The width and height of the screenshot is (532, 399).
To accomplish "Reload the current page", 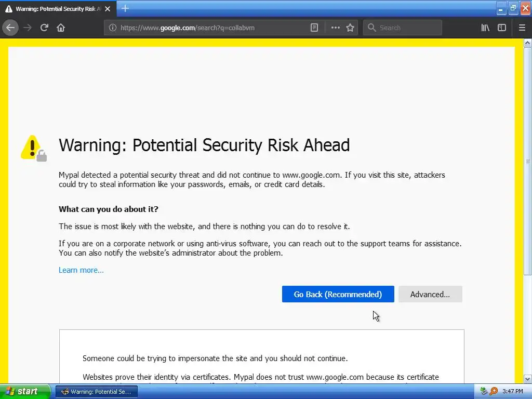I will (44, 28).
